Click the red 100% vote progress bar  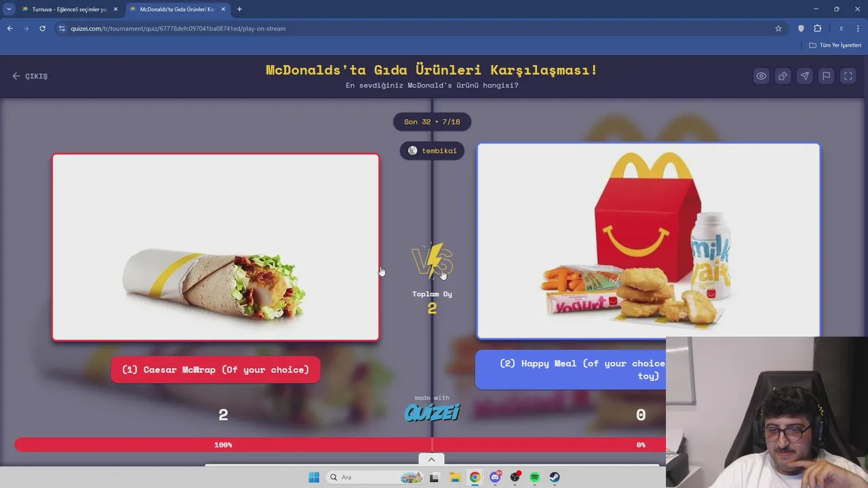(223, 445)
